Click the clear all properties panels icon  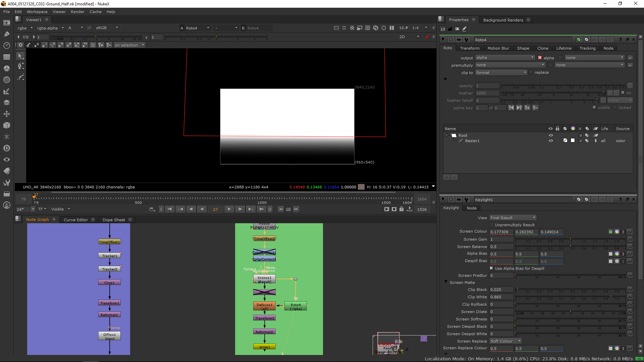pyautogui.click(x=457, y=29)
